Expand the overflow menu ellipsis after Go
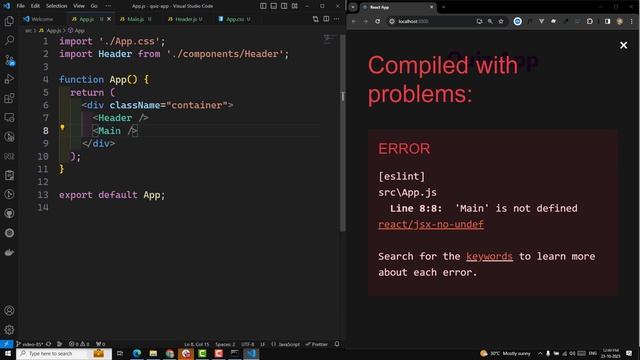The width and height of the screenshot is (640, 360). pyautogui.click(x=108, y=6)
